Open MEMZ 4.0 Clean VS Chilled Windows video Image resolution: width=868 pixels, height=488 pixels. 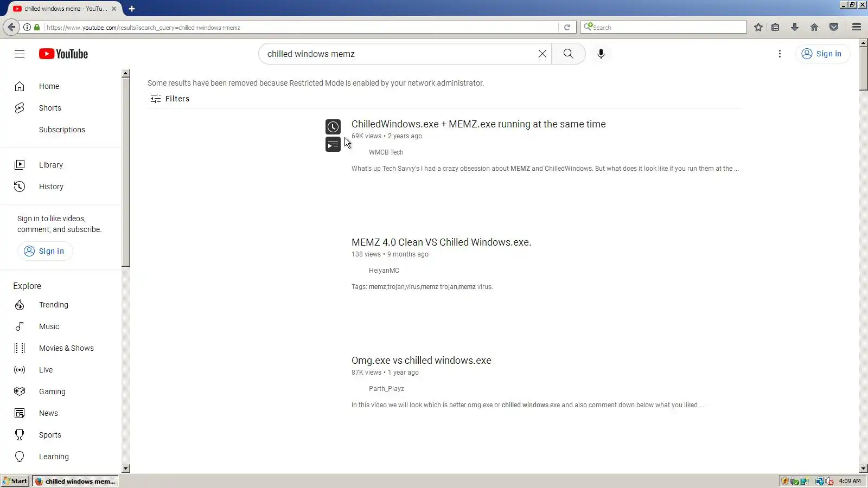tap(441, 242)
